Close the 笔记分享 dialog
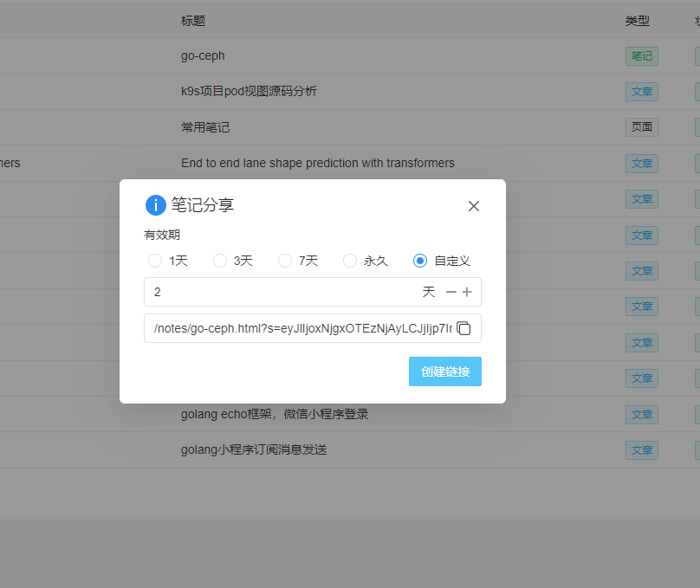 pos(474,206)
